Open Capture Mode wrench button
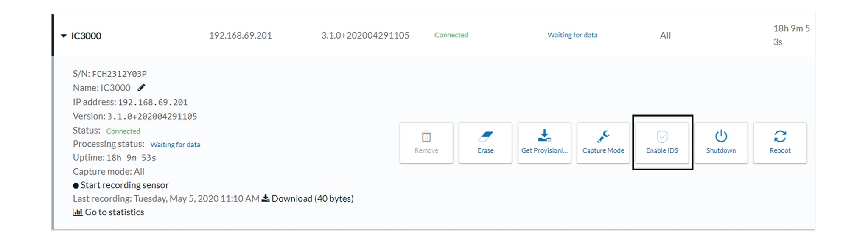 point(603,143)
